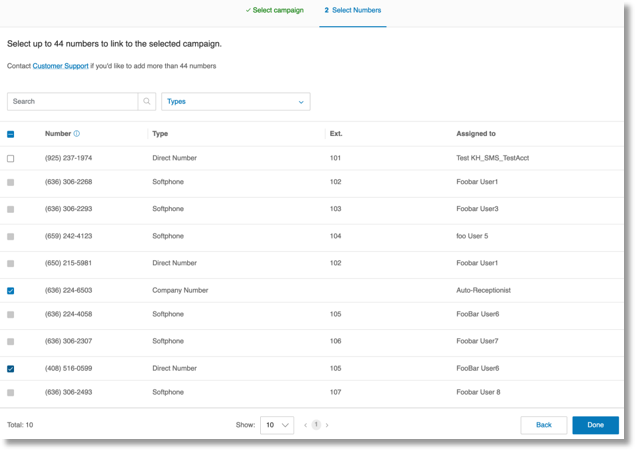Click number (636) 224-4058
635x450 pixels.
[x=68, y=314]
